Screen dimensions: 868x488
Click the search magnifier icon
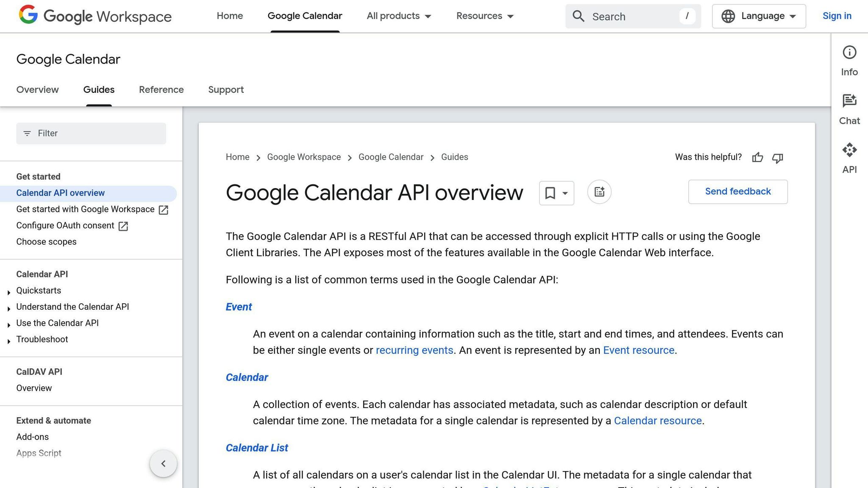pyautogui.click(x=578, y=16)
